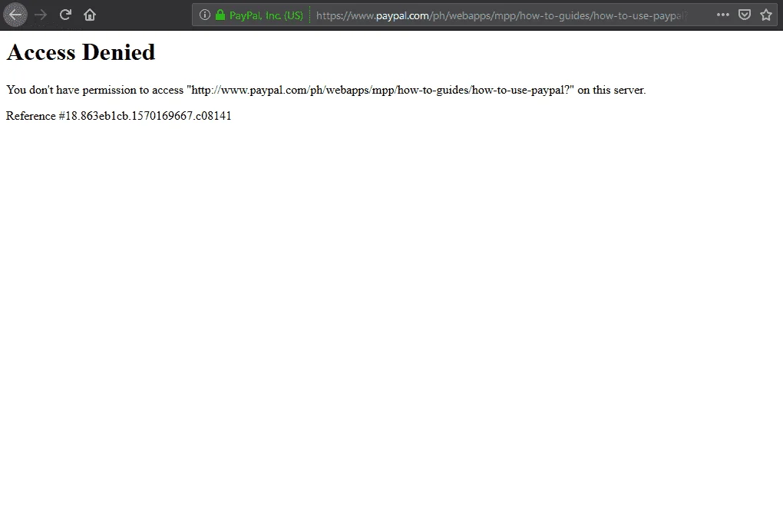783x532 pixels.
Task: View PayPal, Inc. (US) certificate identity
Action: [266, 15]
